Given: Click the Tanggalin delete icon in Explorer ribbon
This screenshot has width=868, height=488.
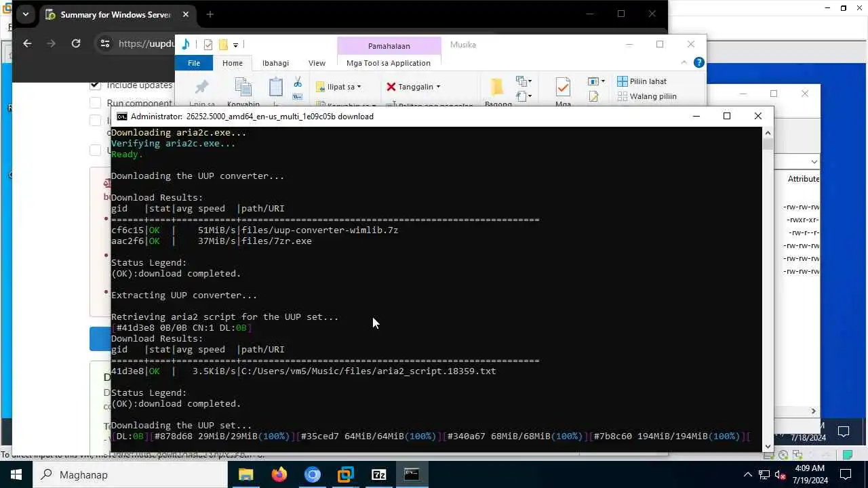Looking at the screenshot, I should (391, 87).
